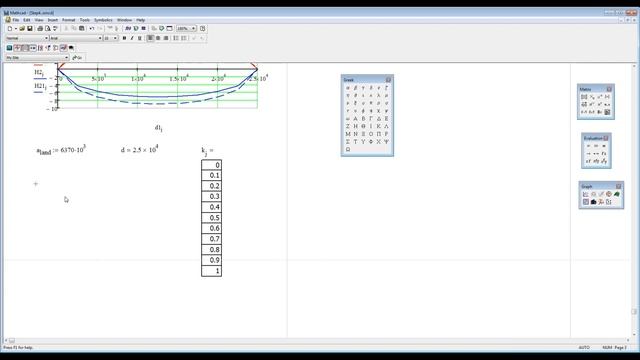Click the horizontal scrollbar left arrow

click(6, 340)
